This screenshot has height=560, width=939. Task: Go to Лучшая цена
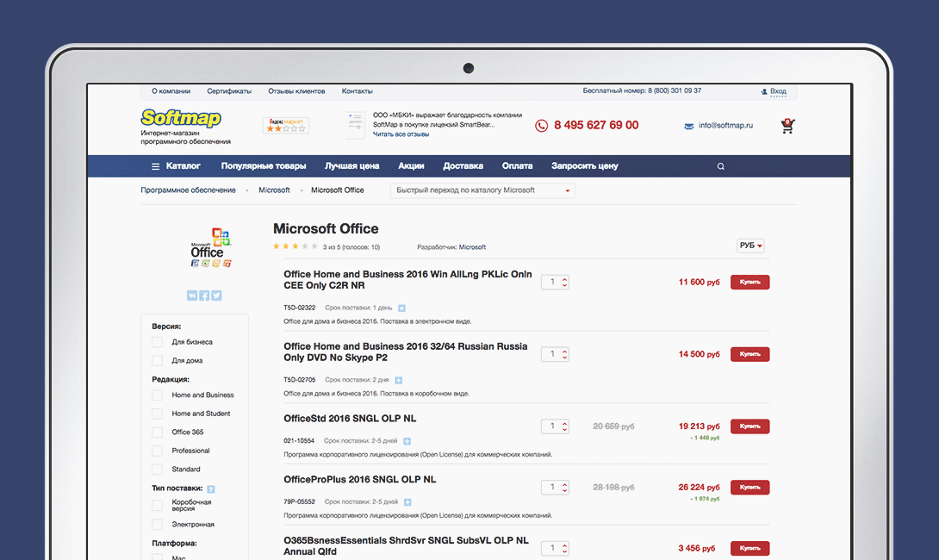coord(352,166)
